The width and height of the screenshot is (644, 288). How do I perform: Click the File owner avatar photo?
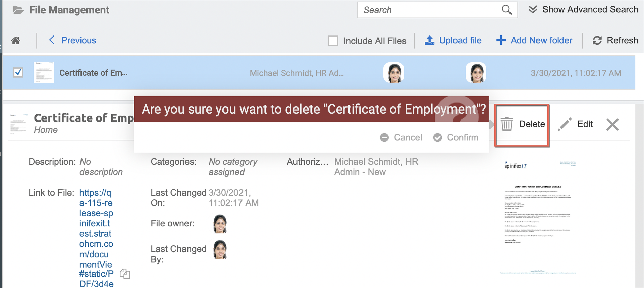tap(220, 224)
